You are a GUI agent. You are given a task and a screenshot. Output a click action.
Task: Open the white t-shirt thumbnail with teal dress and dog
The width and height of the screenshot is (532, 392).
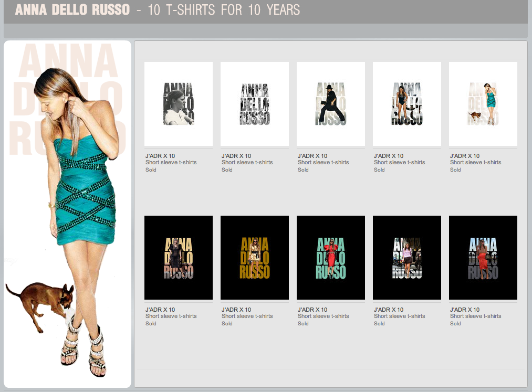click(483, 104)
